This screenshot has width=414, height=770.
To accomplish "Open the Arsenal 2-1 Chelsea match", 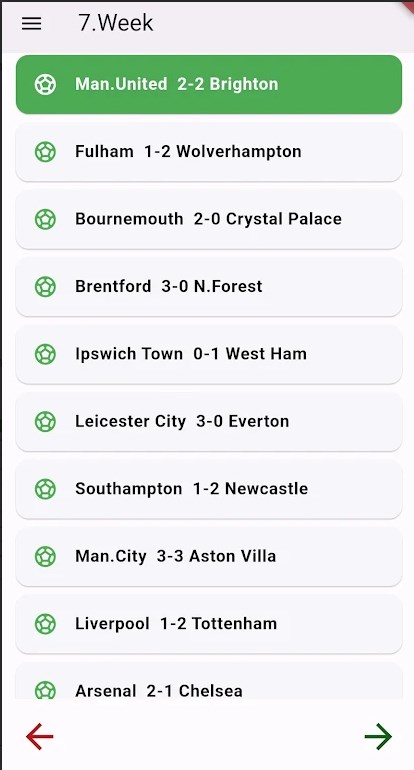I will (209, 682).
